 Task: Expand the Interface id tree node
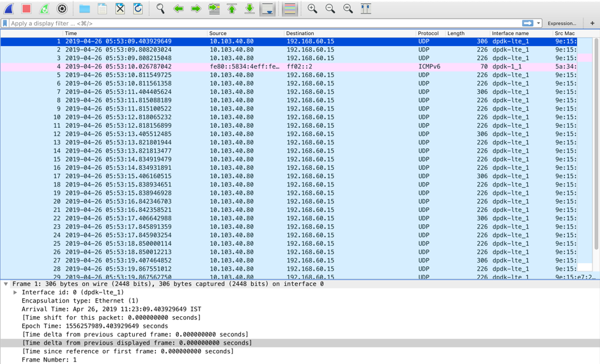[x=15, y=292]
